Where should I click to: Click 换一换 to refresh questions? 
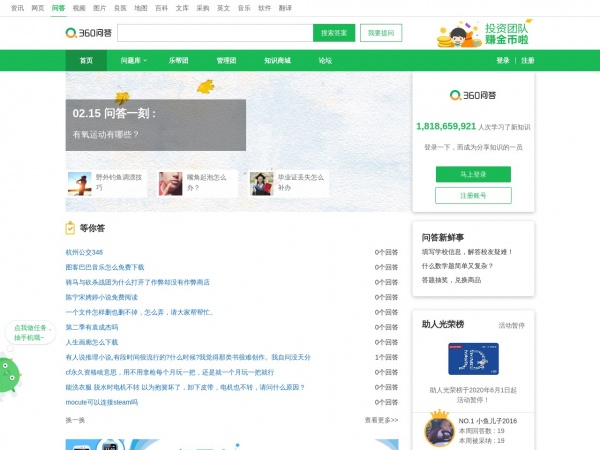tap(75, 420)
